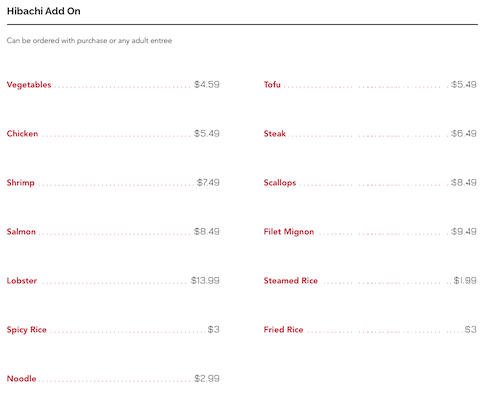Click the $2.99 Noodle price
The image size is (486, 408).
click(207, 378)
